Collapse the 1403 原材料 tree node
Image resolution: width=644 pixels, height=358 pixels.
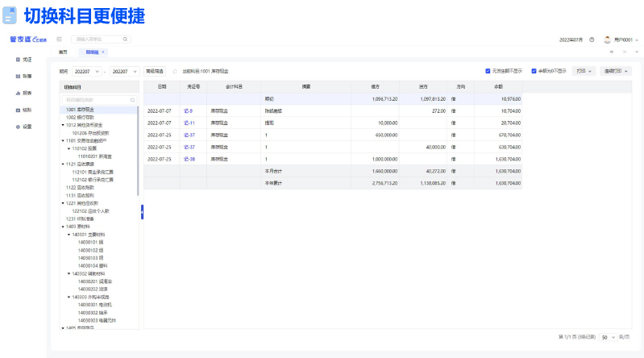coord(62,227)
